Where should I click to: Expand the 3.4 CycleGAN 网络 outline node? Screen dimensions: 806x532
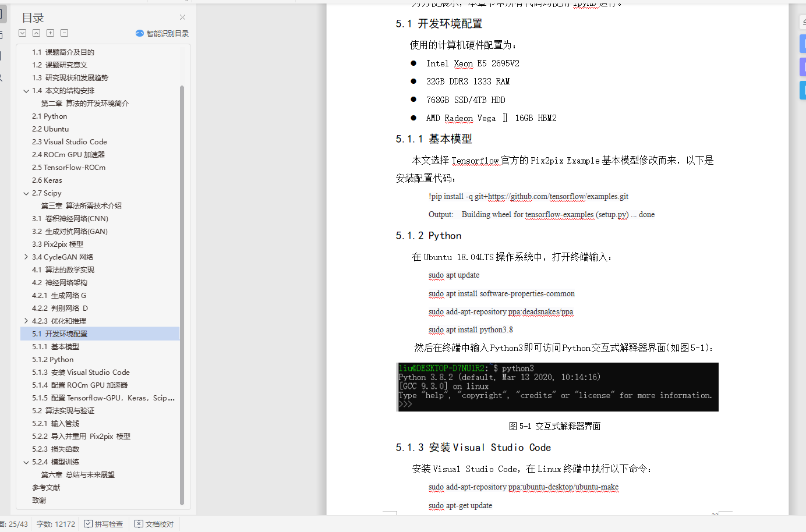26,257
